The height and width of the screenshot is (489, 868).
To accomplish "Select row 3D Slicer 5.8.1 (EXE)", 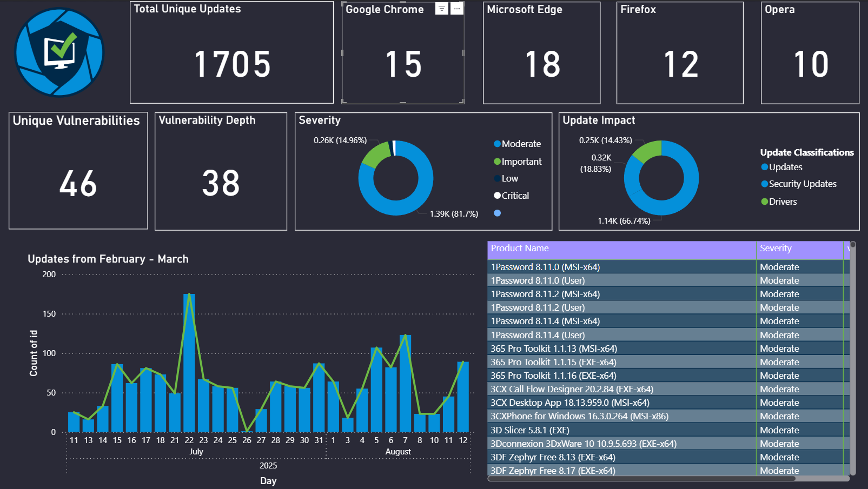I will tap(668, 430).
